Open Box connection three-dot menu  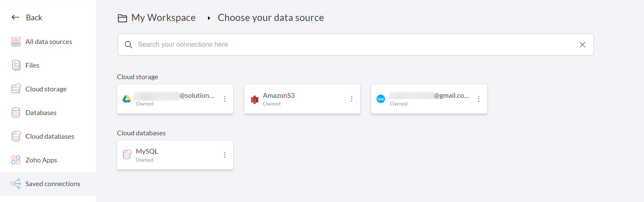479,99
